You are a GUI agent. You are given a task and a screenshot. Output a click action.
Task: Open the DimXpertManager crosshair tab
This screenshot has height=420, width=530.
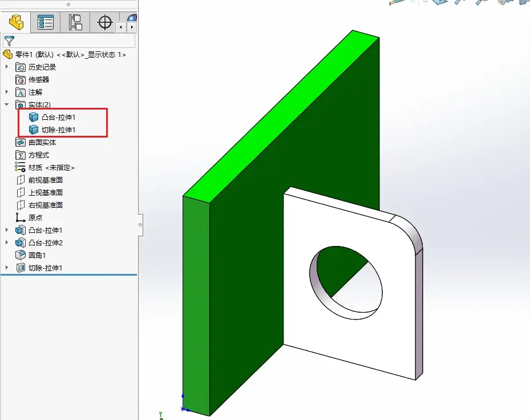click(x=104, y=22)
